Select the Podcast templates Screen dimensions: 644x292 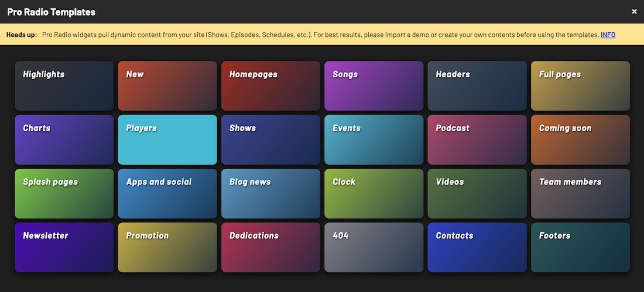tap(477, 140)
